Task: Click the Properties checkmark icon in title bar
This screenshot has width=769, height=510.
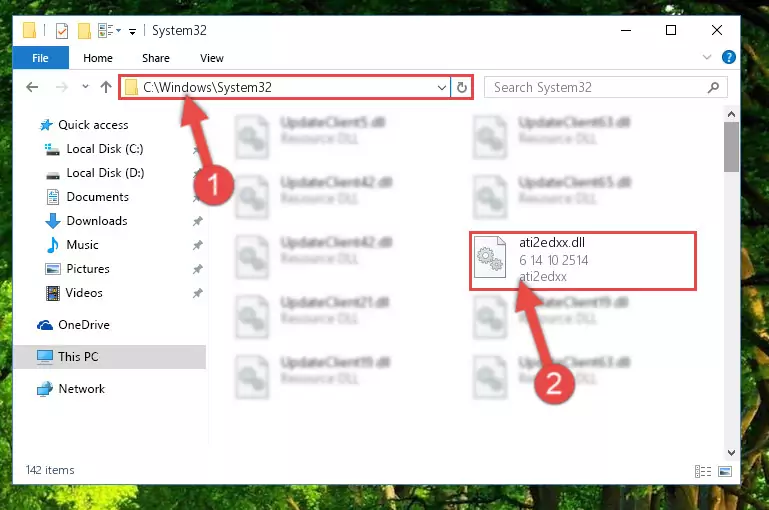Action: click(62, 31)
